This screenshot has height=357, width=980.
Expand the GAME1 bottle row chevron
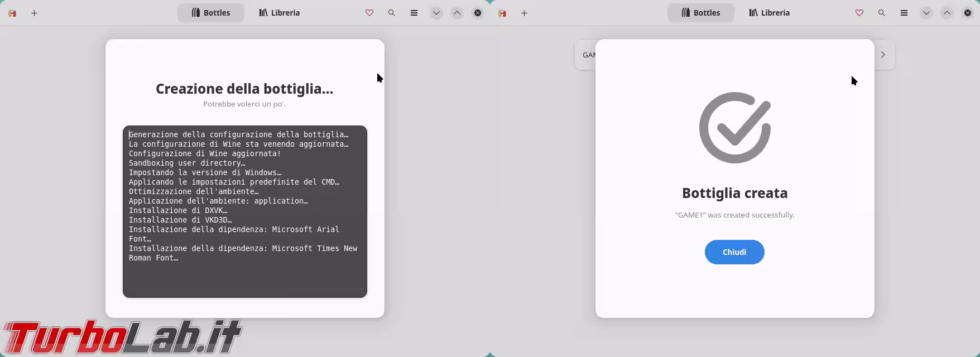[883, 55]
